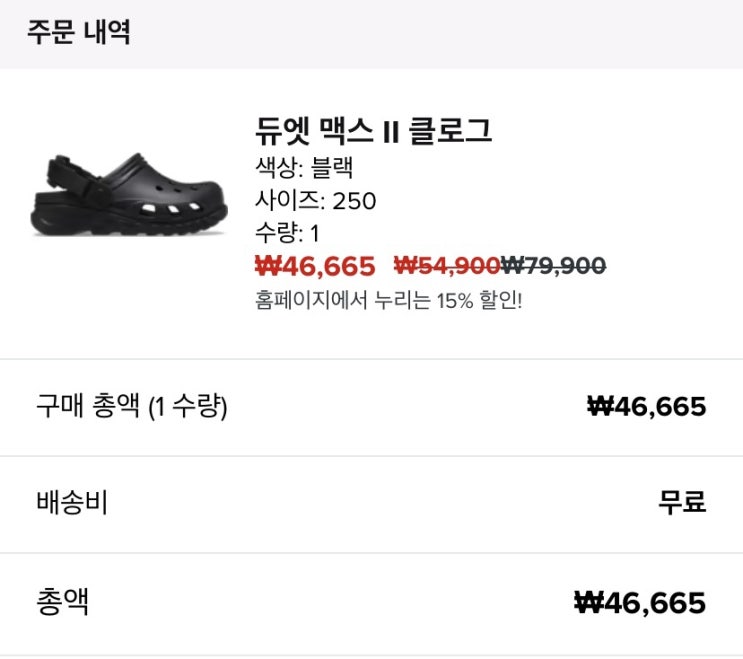
Task: Select the 250 size value
Action: 354,201
